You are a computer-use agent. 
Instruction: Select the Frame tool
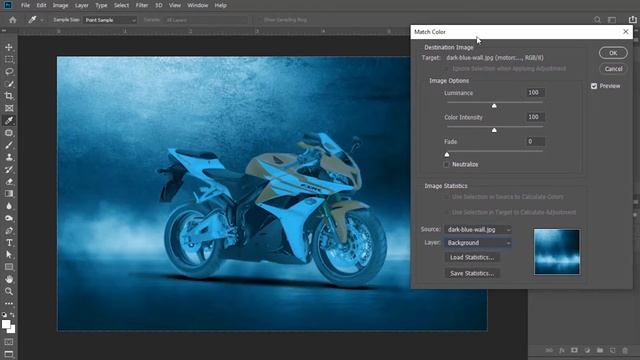9,108
